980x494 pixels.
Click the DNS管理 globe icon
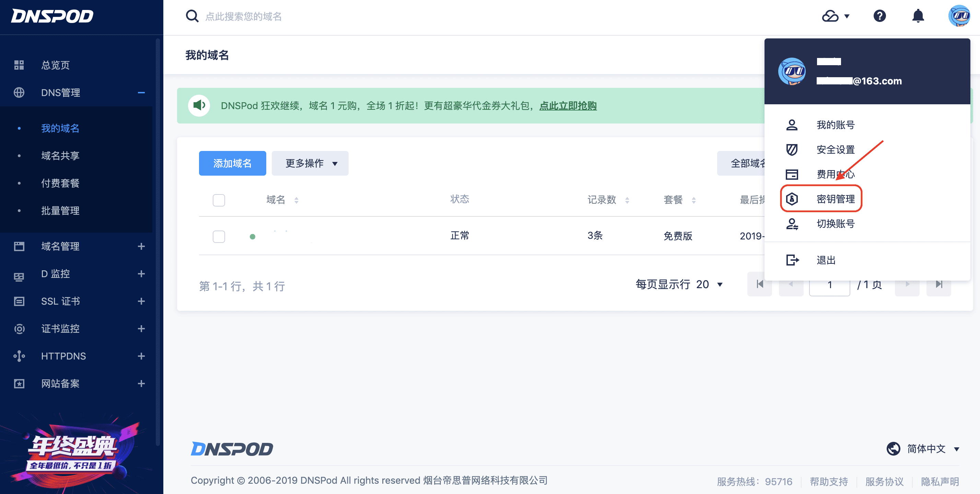(19, 92)
